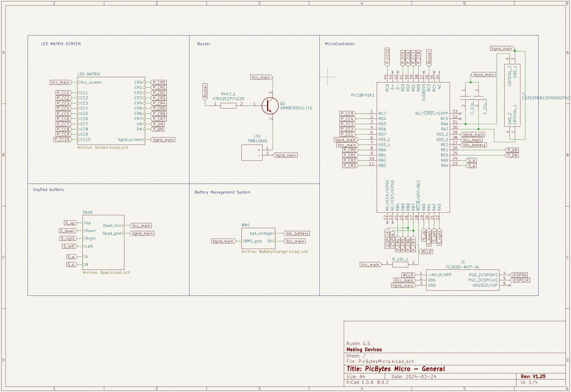Select the VUSB3V3 pin label on PIC

tap(423, 93)
